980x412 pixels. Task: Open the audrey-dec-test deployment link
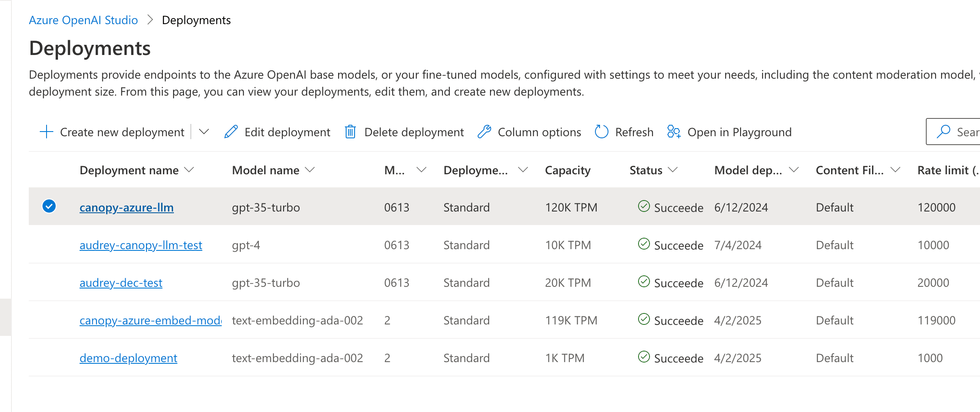121,283
